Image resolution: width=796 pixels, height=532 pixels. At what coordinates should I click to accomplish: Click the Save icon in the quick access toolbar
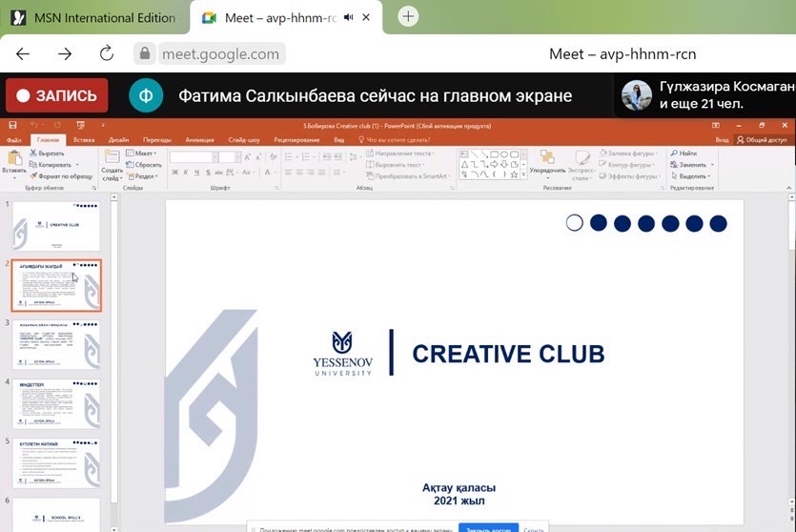12,125
